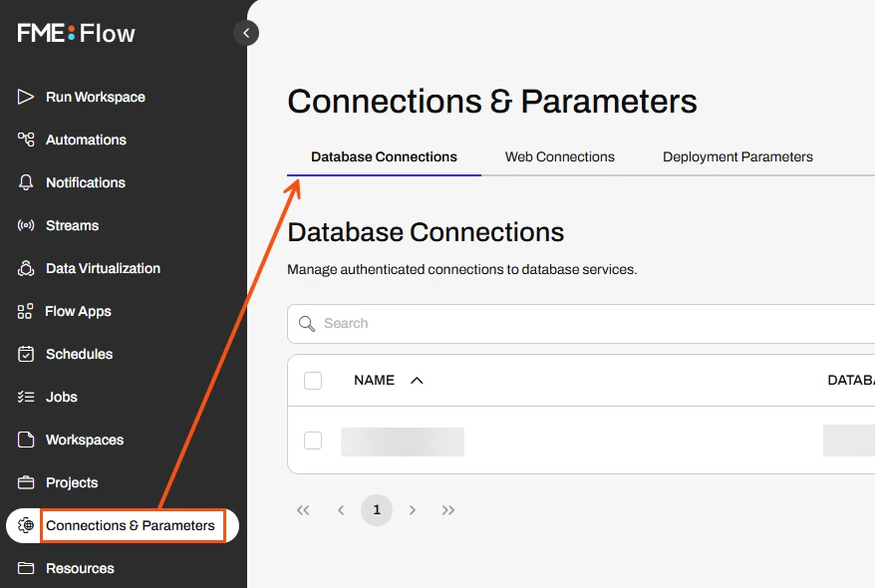Switch to the Deployment Parameters tab
This screenshot has height=588, width=875.
737,156
